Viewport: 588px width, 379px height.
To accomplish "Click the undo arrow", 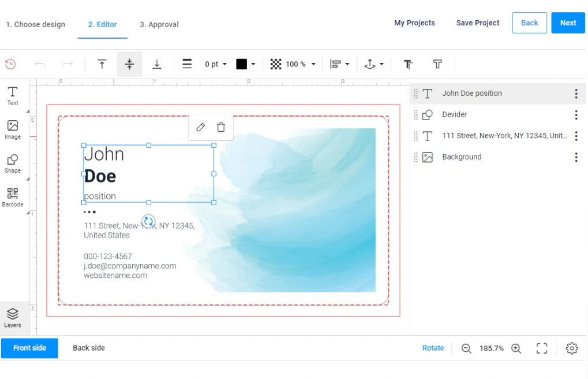I will click(40, 64).
